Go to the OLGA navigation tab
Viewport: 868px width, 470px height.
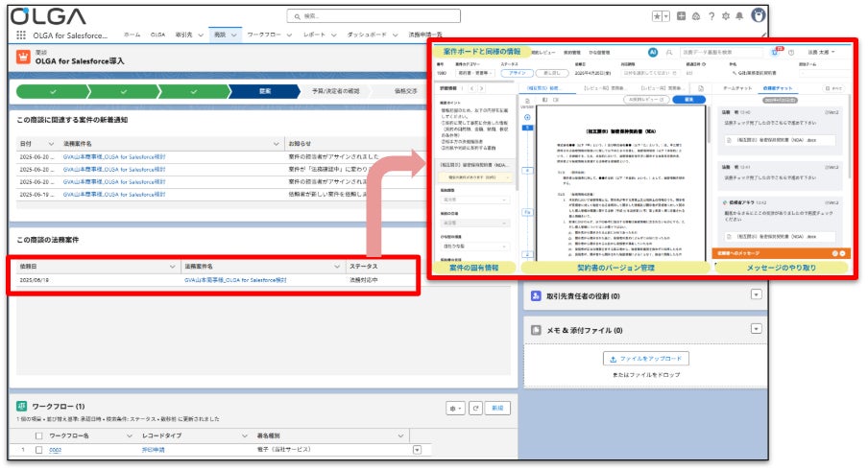tap(157, 35)
